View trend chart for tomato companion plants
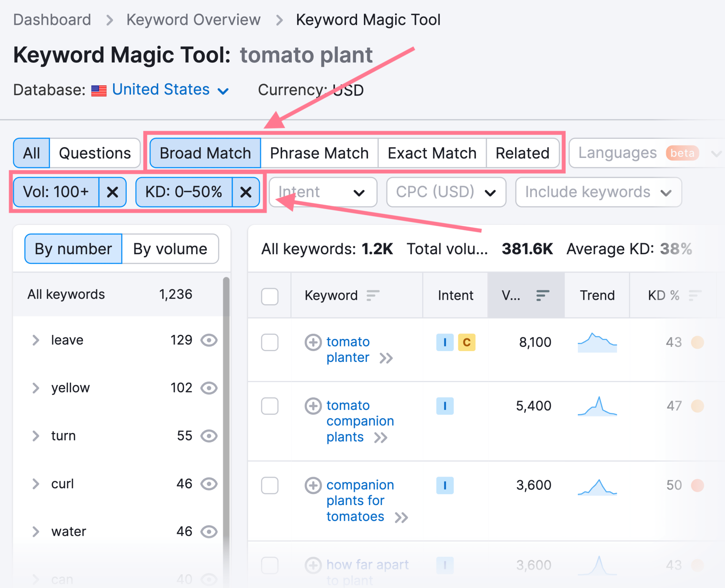This screenshot has width=725, height=588. [597, 406]
